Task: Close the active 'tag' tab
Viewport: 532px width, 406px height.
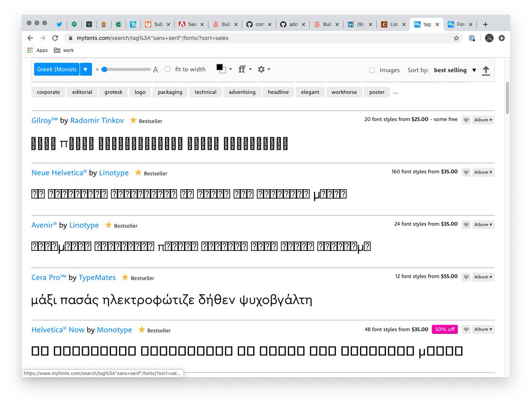Action: tap(437, 24)
